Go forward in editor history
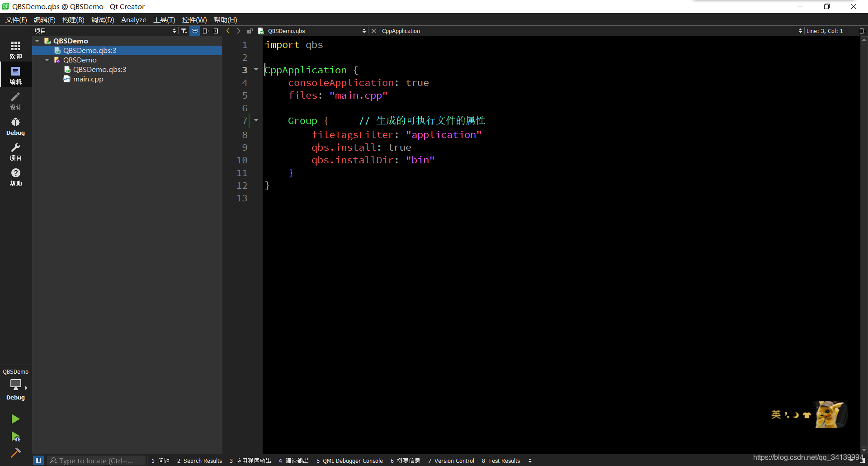 (239, 31)
